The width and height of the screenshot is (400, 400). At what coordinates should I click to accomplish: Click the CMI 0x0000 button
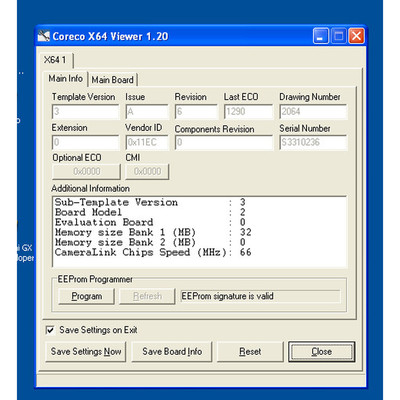pyautogui.click(x=147, y=171)
